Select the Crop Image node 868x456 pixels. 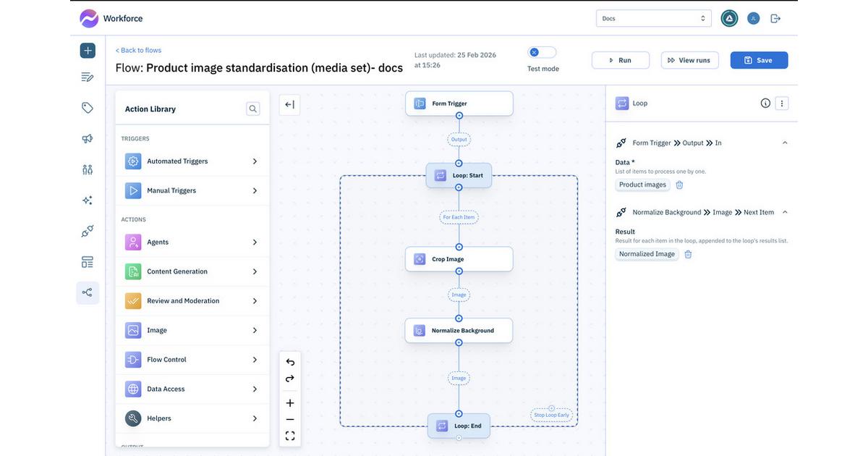pyautogui.click(x=459, y=259)
